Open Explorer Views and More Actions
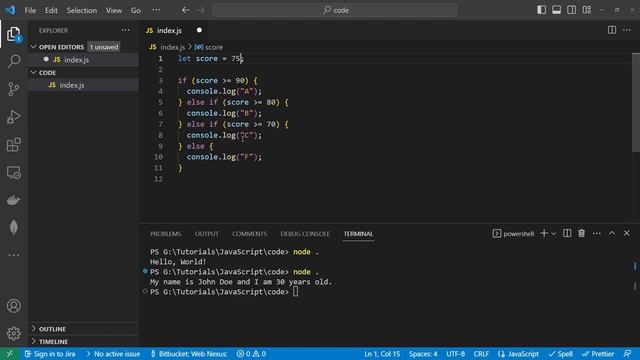Image resolution: width=640 pixels, height=360 pixels. click(x=125, y=30)
